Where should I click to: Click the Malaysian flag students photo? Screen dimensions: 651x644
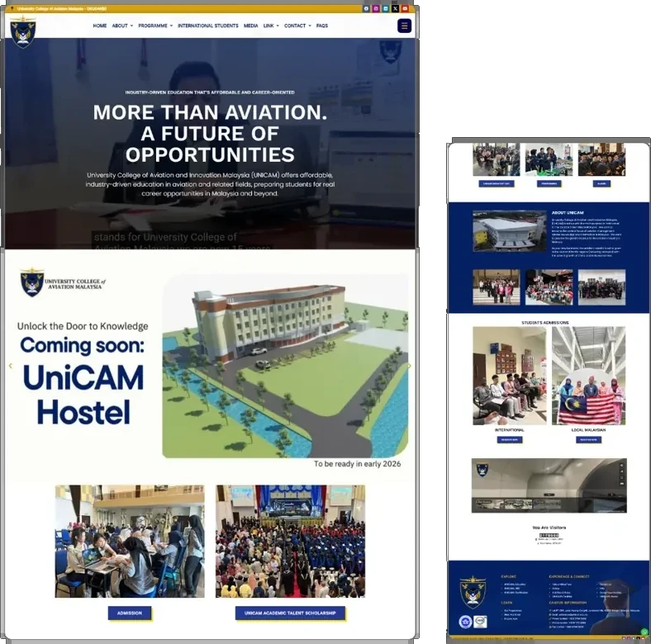coord(588,376)
